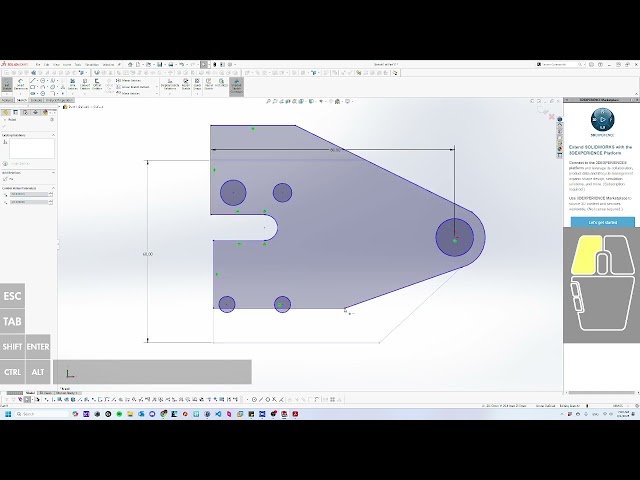
Task: Click the Print icon
Action: click(171, 64)
